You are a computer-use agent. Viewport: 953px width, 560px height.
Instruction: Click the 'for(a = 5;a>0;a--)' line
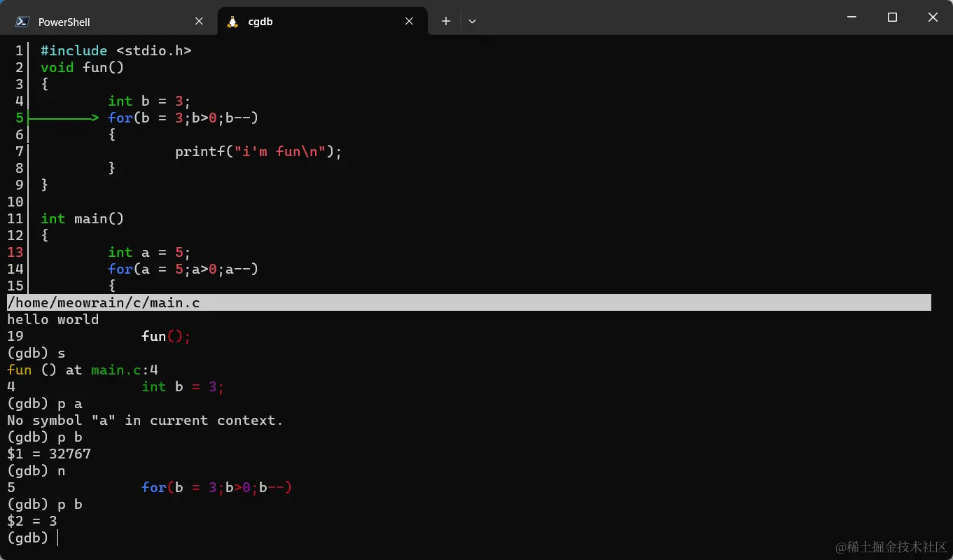(x=183, y=269)
